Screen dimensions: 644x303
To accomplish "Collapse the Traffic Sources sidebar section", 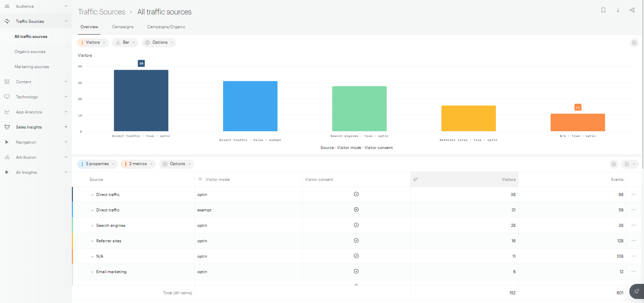I will tap(66, 21).
